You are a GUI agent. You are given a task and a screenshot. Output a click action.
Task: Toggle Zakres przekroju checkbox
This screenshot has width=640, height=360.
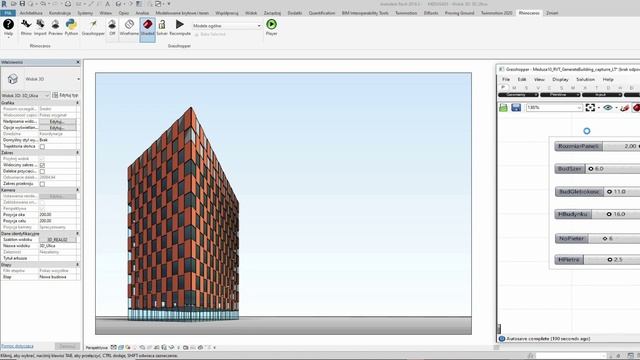42,184
